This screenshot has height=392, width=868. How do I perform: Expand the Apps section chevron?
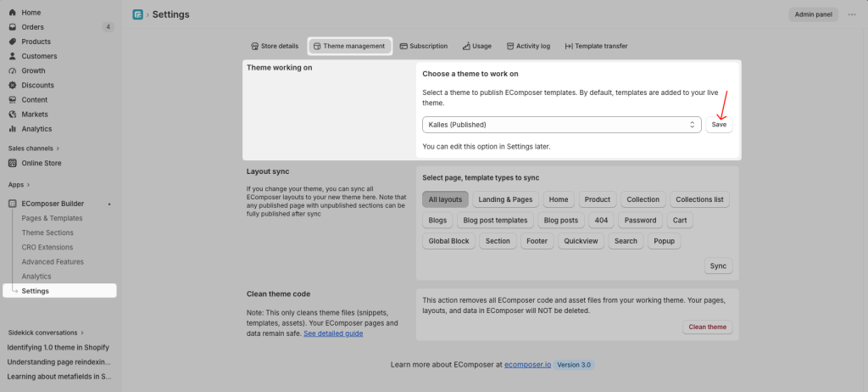[28, 185]
